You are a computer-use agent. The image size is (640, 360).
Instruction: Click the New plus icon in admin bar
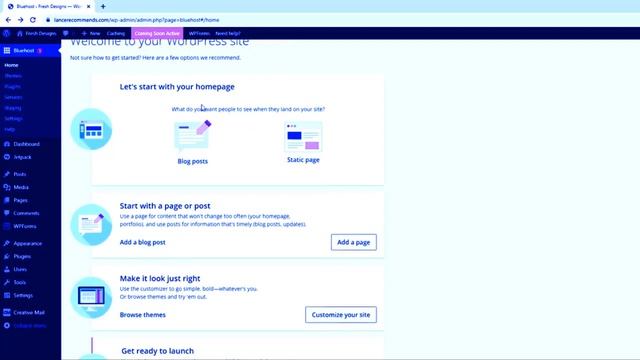(84, 33)
